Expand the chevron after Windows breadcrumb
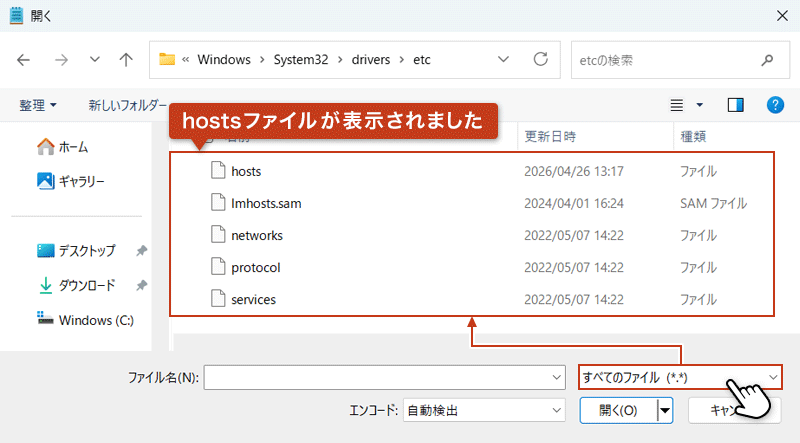The image size is (800, 443). coord(262,60)
